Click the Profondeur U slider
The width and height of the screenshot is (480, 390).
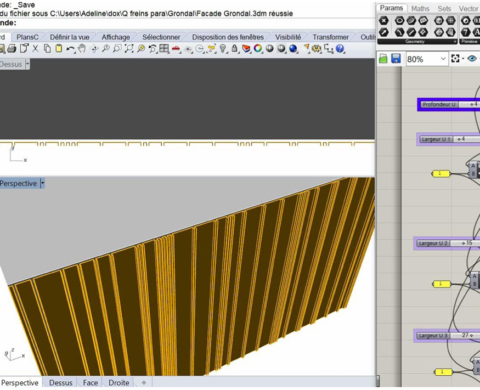point(450,104)
